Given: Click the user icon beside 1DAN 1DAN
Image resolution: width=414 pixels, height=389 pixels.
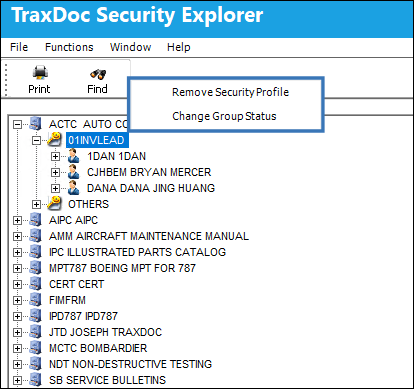Looking at the screenshot, I should click(74, 156).
